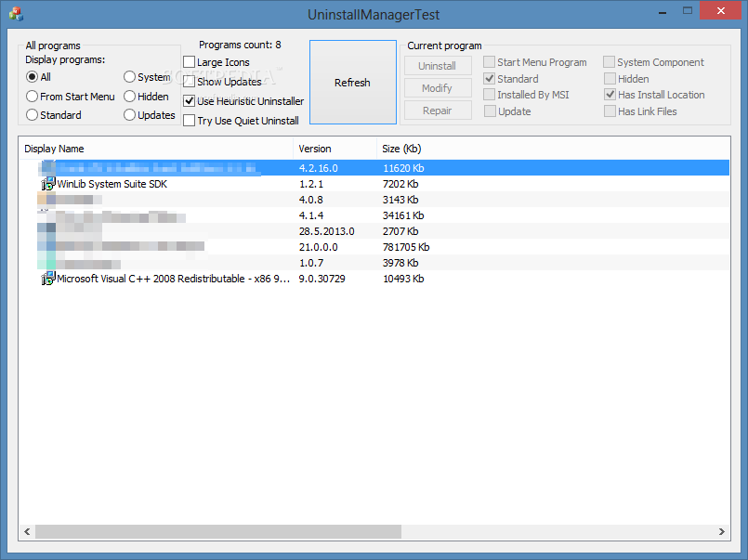
Task: Select the row with version 4.2.16.0
Action: pos(374,168)
